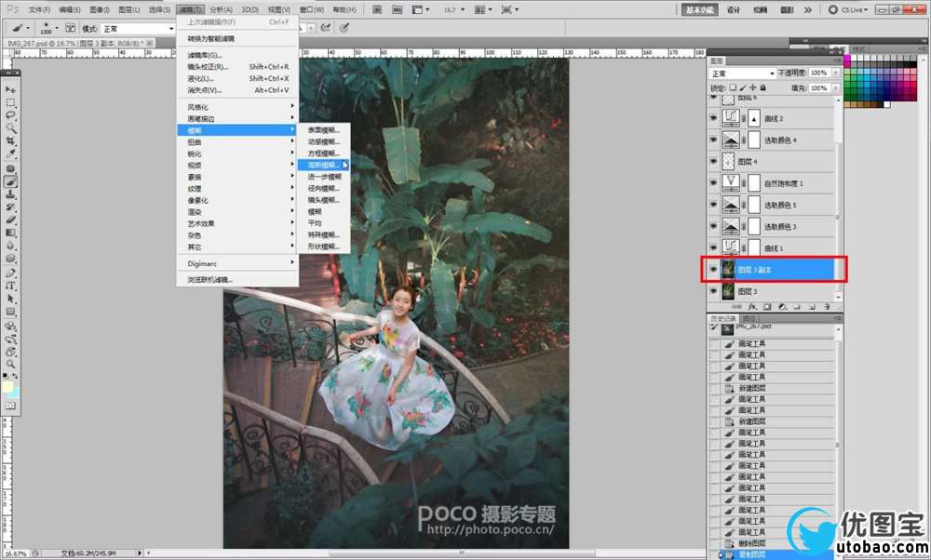Open the layer blend mode dropdown
Viewport: 931px width, 560px height.
point(742,73)
